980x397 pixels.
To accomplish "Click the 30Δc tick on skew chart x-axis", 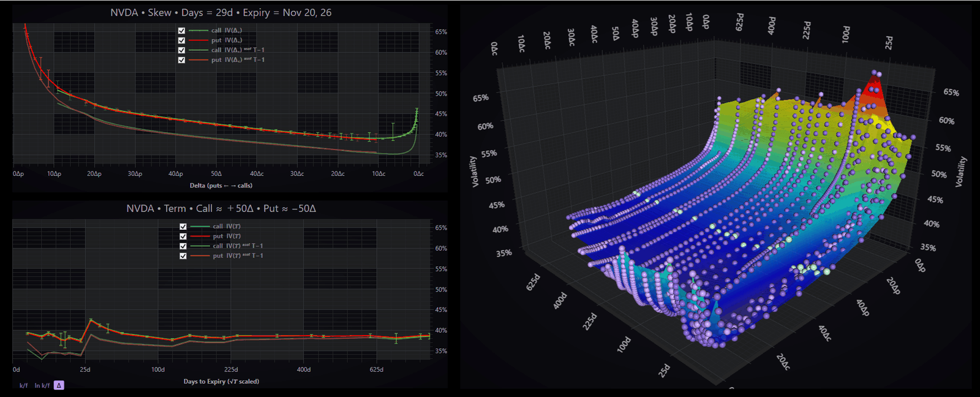I will pos(297,174).
